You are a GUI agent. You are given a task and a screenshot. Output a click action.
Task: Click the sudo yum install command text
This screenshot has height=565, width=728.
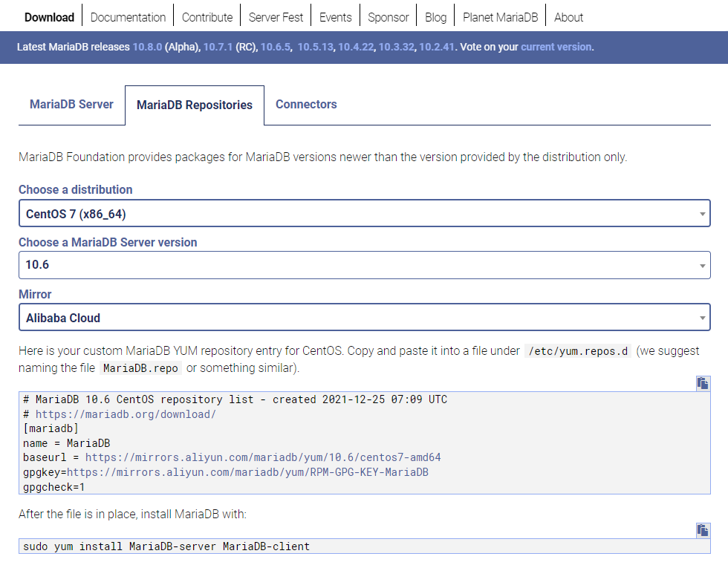click(x=166, y=546)
